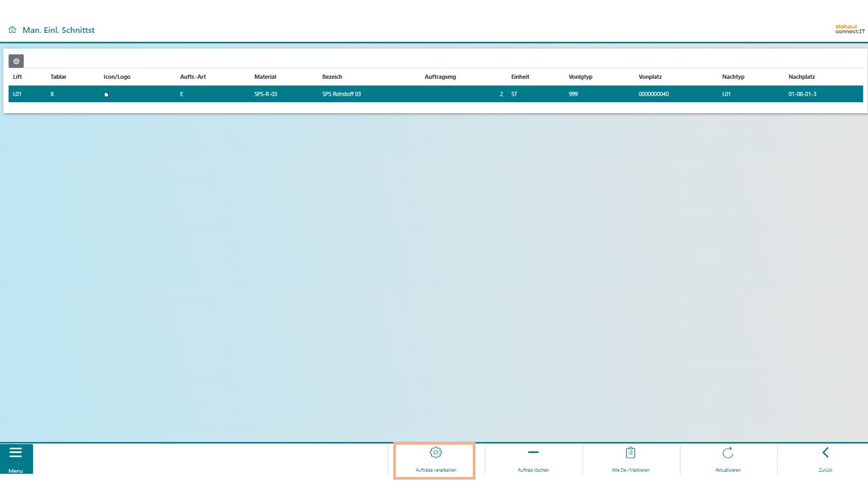The width and height of the screenshot is (868, 488).
Task: Choose the SPS Rohstoff 03 description cell
Action: (342, 94)
